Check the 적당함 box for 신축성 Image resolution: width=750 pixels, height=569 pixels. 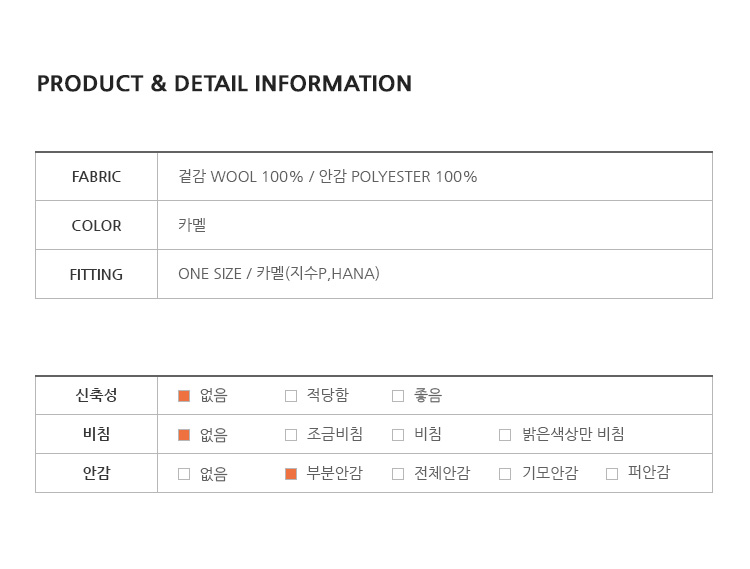click(291, 396)
